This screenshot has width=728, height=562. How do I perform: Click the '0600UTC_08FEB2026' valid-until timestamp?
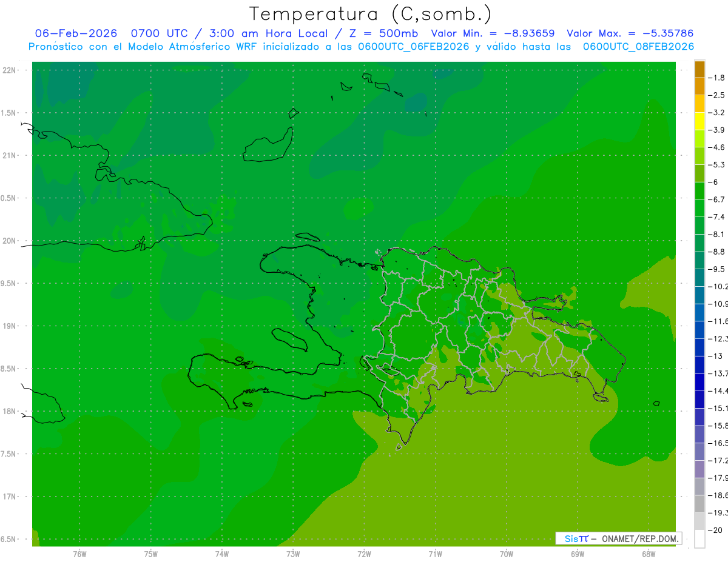click(x=638, y=47)
